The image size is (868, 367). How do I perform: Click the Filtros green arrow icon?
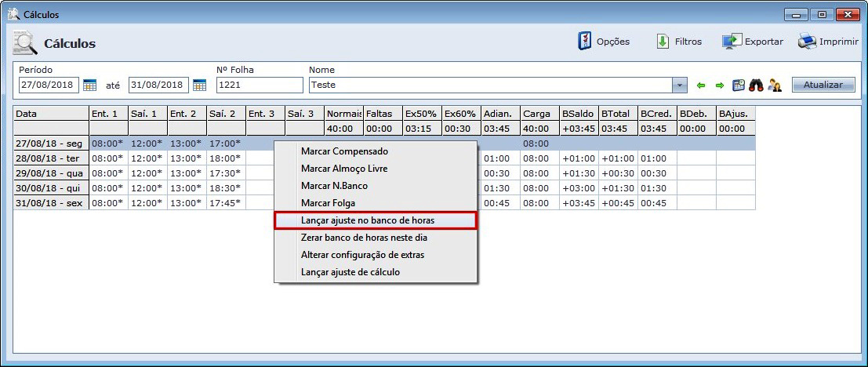pos(663,42)
